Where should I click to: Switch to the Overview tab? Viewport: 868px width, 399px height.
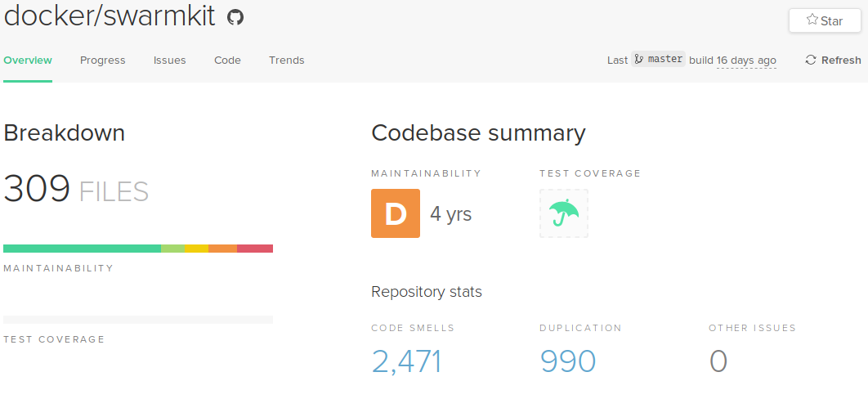coord(28,60)
